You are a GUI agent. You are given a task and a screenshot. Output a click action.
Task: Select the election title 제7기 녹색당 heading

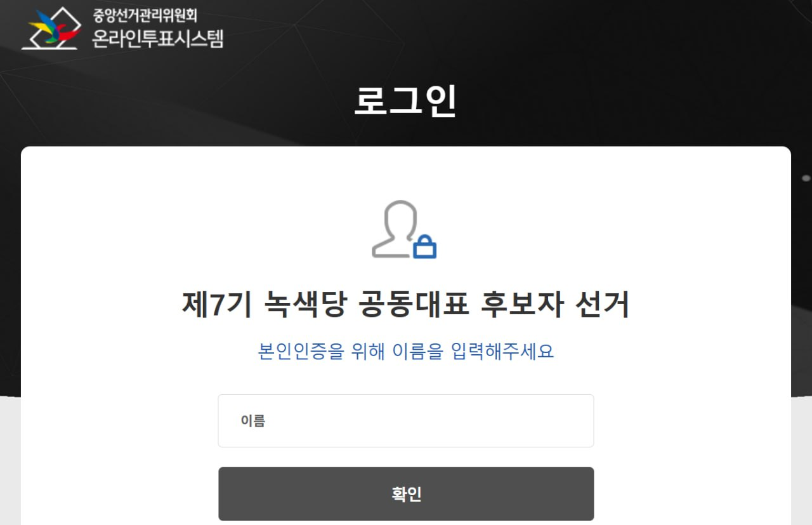[406, 305]
